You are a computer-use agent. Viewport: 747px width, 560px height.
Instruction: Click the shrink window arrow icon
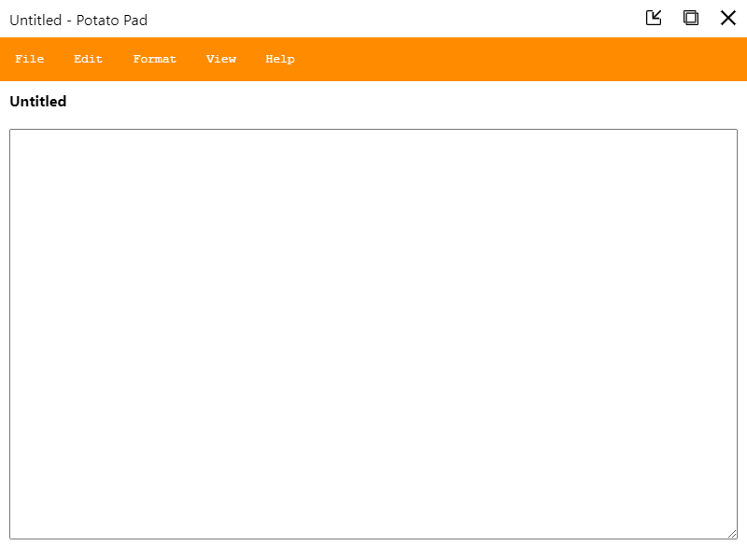click(654, 18)
